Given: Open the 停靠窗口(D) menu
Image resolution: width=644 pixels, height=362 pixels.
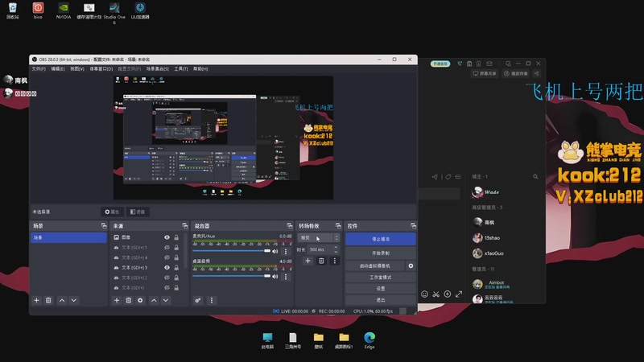Looking at the screenshot, I should [x=101, y=69].
